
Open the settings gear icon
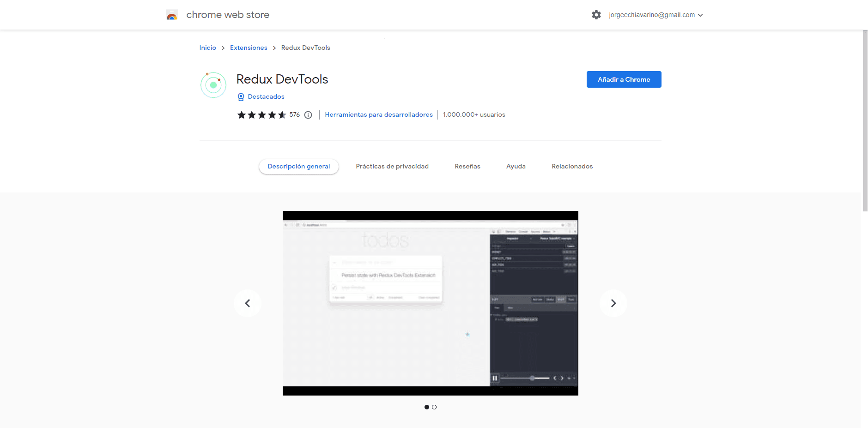[x=596, y=15]
